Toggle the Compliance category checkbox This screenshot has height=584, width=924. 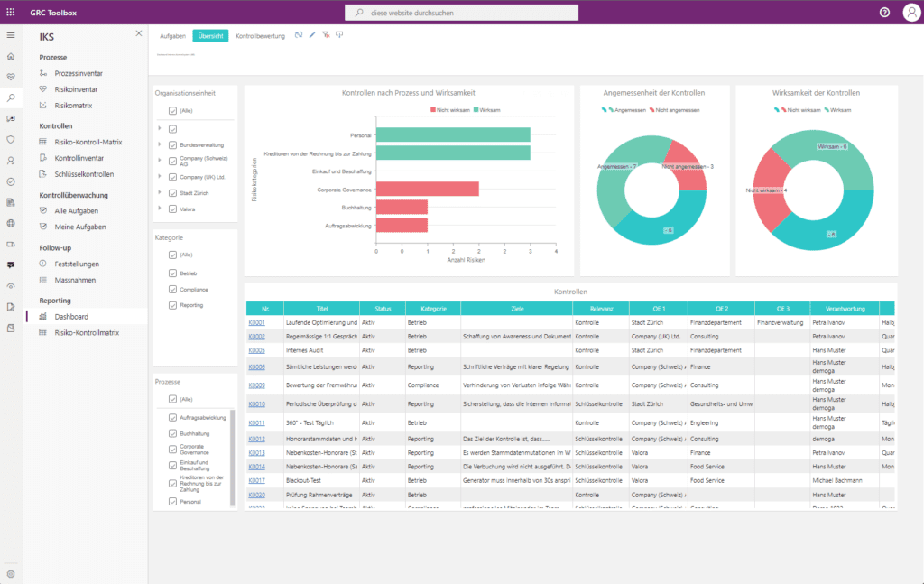pyautogui.click(x=172, y=290)
